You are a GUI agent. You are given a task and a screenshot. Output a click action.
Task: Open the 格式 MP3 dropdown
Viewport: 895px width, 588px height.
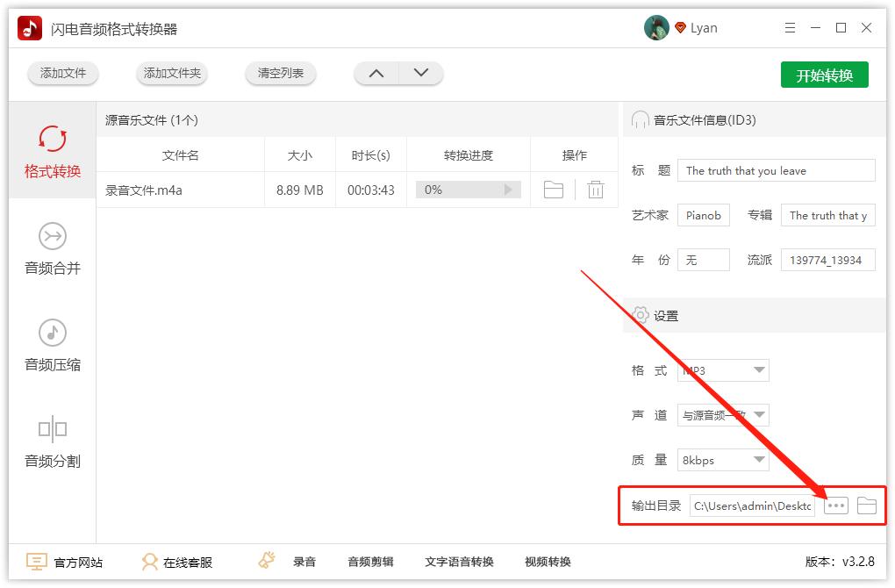point(722,370)
